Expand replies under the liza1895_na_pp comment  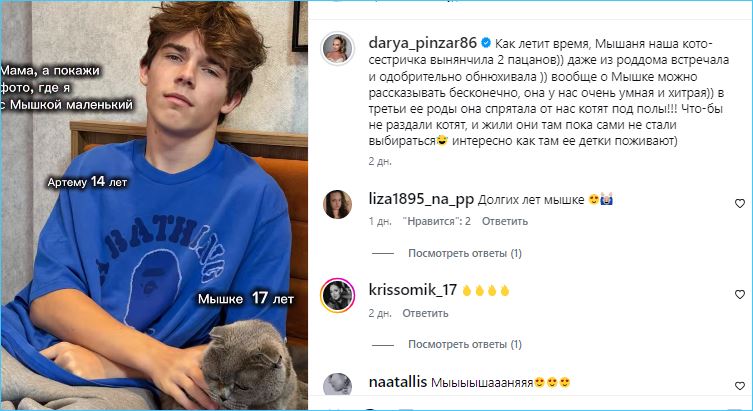[x=465, y=253]
